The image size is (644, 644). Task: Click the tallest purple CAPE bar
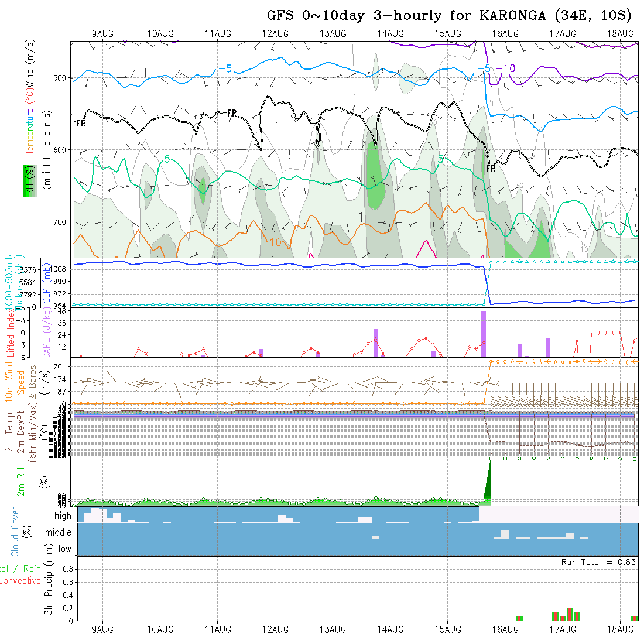tap(484, 334)
